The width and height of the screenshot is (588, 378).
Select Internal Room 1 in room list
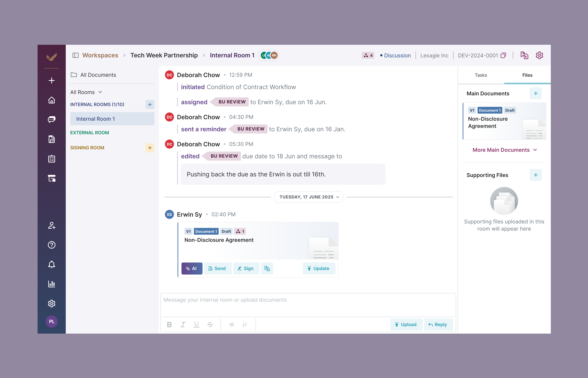[x=112, y=119]
